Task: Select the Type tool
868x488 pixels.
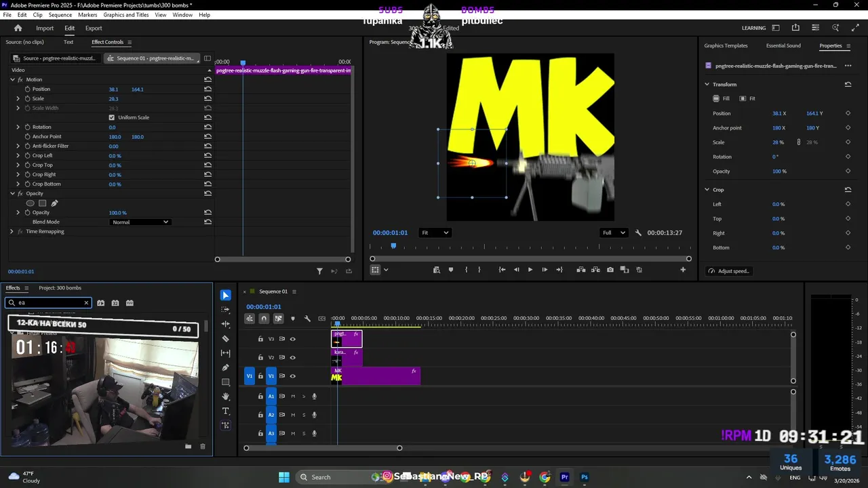Action: point(226,411)
